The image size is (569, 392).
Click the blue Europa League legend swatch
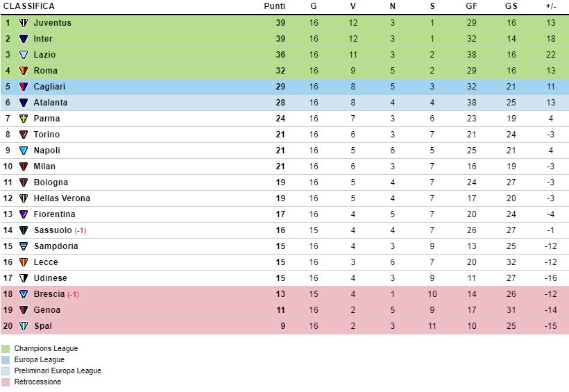(x=6, y=360)
